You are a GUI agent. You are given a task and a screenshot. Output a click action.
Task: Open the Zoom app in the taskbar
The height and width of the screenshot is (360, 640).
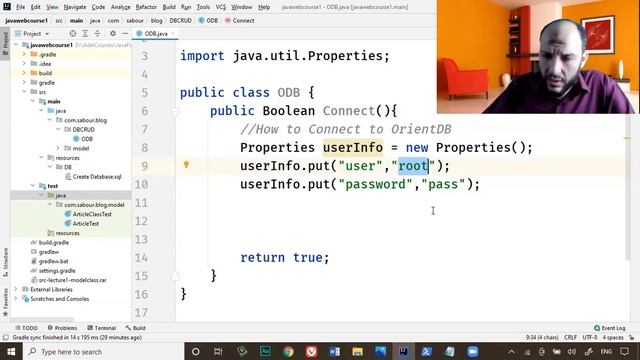(473, 351)
